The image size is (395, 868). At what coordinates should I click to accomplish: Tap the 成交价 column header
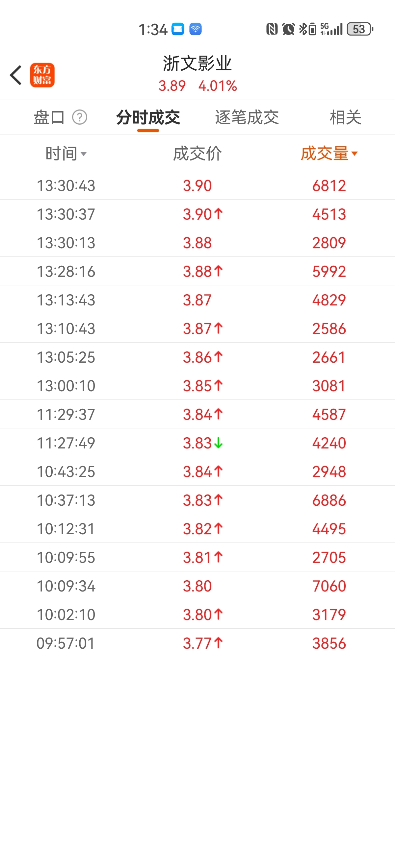pyautogui.click(x=197, y=154)
